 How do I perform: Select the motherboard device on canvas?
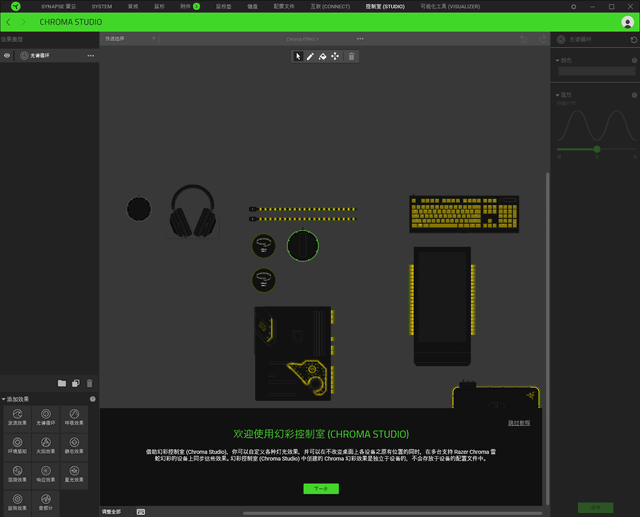click(x=293, y=353)
